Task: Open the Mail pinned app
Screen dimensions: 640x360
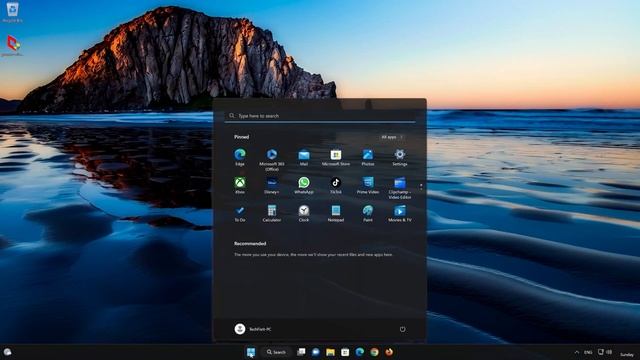Action: [x=304, y=157]
